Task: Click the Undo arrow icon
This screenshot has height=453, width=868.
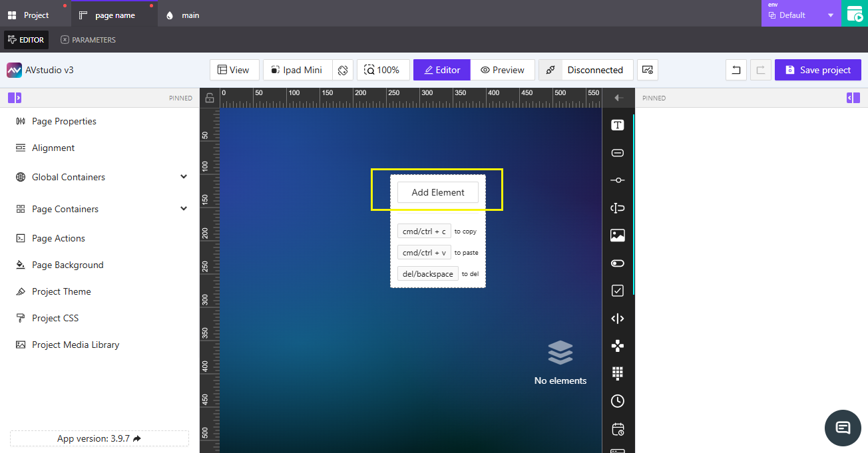Action: (x=736, y=70)
